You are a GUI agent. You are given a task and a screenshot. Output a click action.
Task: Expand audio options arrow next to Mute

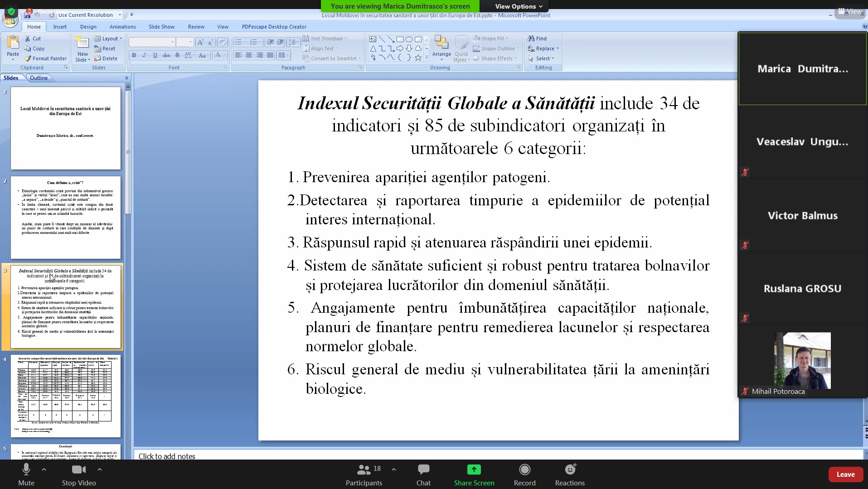[x=44, y=470]
